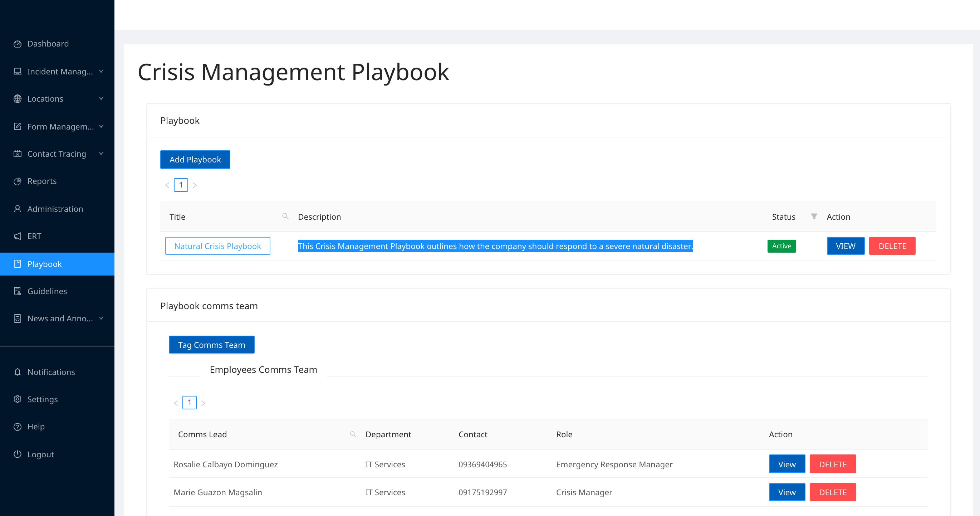Click the Reports pie chart icon
980x516 pixels.
pos(18,181)
